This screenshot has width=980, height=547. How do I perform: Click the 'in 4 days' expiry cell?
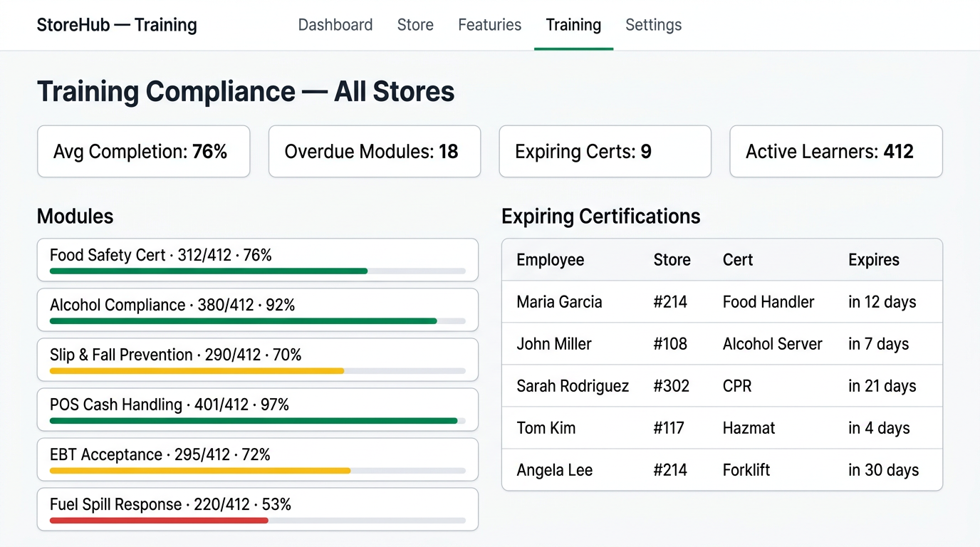coord(880,428)
